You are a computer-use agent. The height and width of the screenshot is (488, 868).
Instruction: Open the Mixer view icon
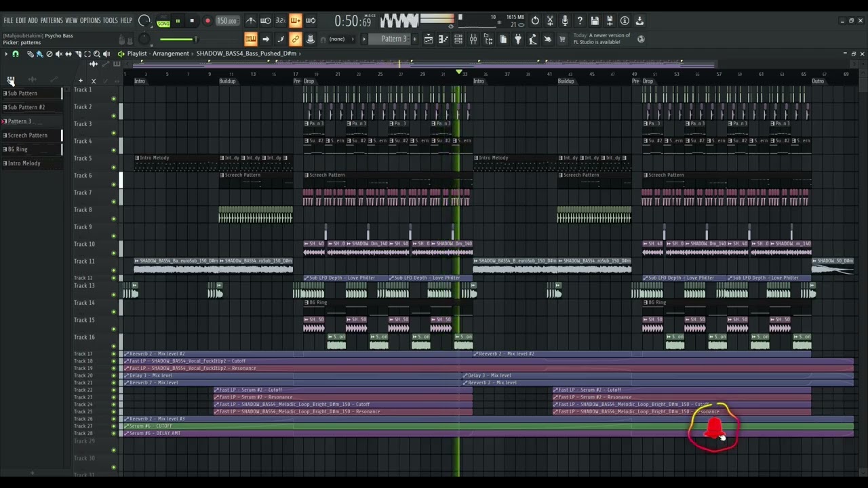(473, 39)
